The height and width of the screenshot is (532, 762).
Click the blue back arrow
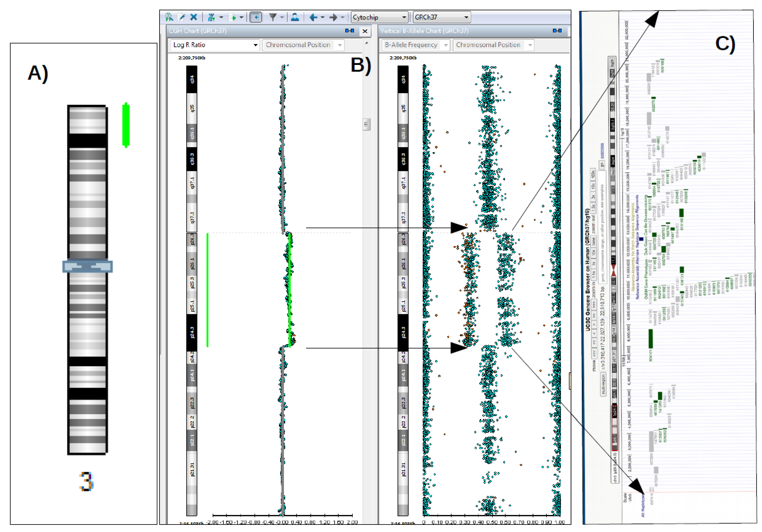313,17
